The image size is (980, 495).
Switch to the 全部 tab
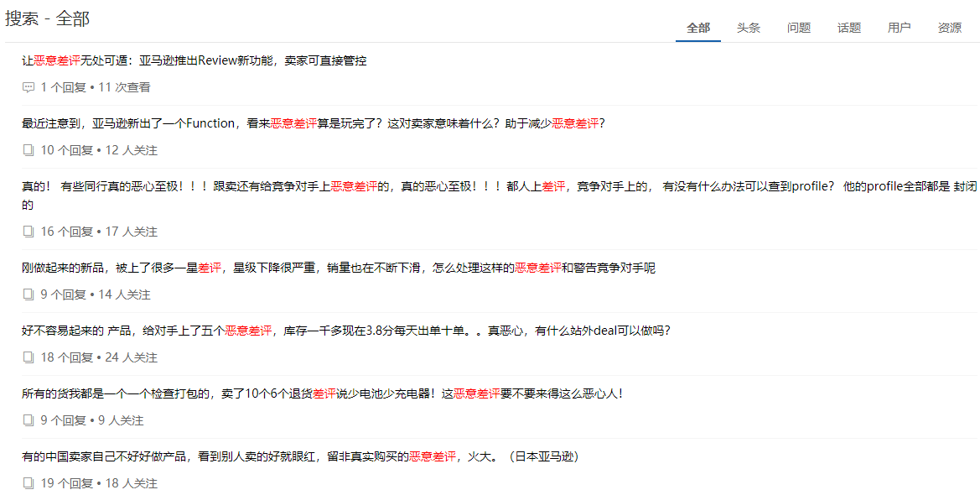point(698,28)
